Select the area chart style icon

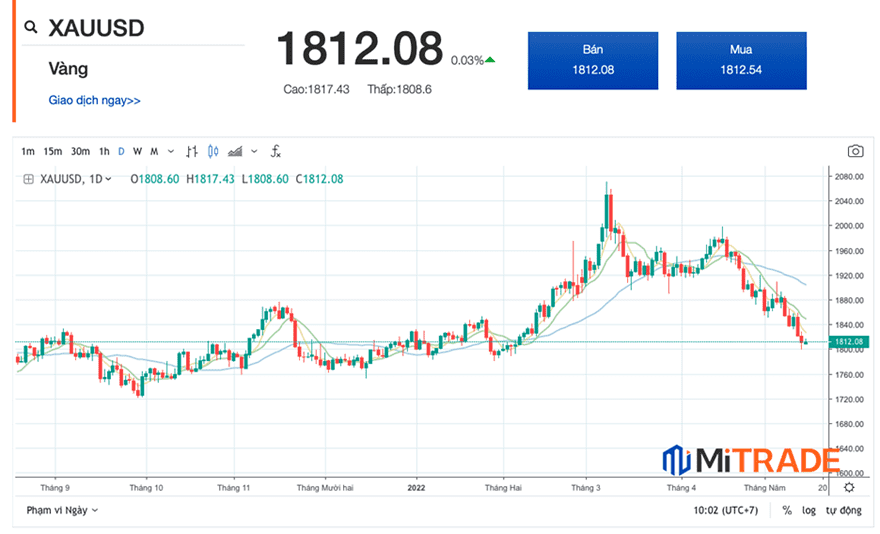coord(235,152)
